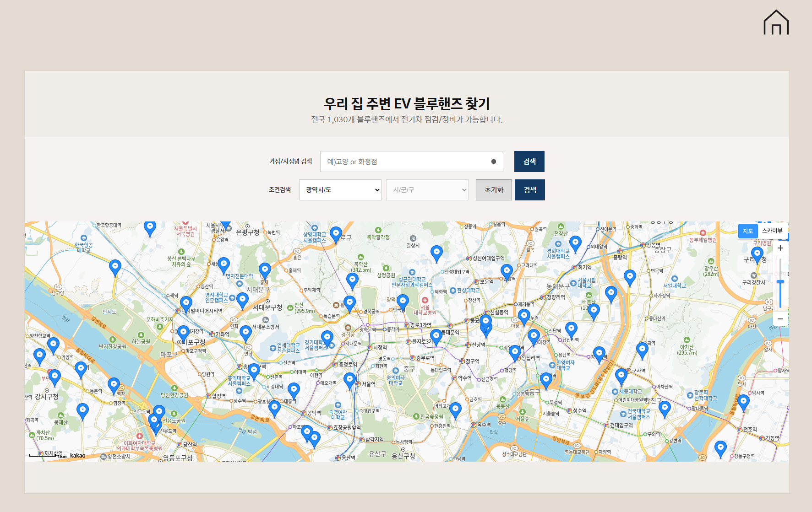Click the 거점/지점명 search input field

[x=411, y=162]
